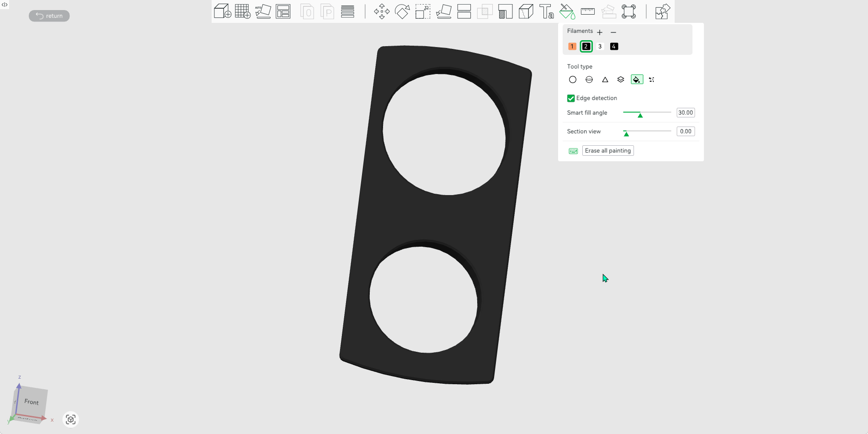Screen dimensions: 868x434
Task: Open the Assembly view puzzle icon
Action: (662, 11)
